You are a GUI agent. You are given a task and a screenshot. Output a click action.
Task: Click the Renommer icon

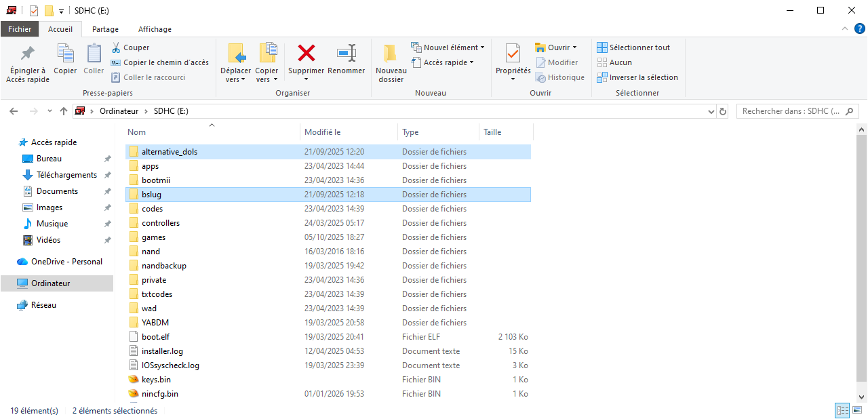coord(347,53)
